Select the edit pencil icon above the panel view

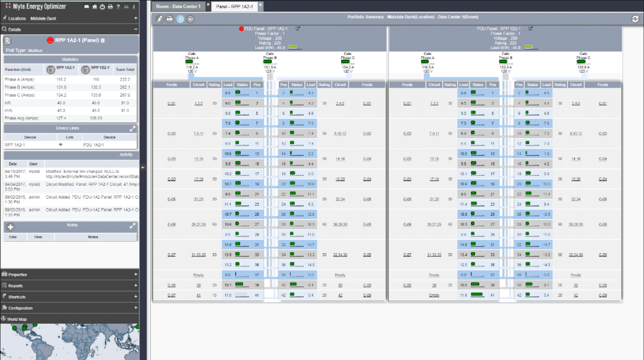point(160,19)
